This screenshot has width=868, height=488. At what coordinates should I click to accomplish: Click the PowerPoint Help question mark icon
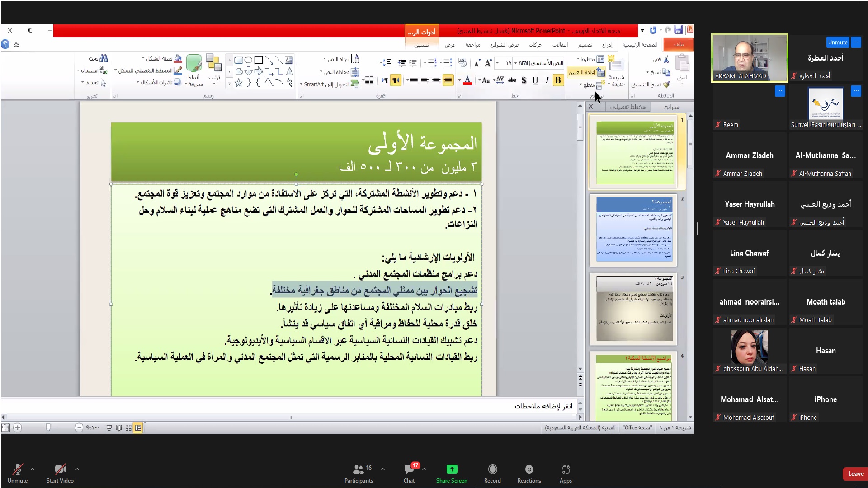coord(5,44)
